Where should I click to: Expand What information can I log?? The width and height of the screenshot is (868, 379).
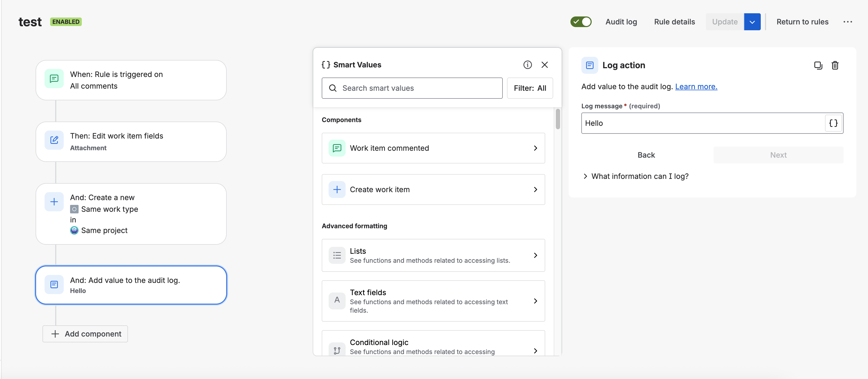pos(636,176)
